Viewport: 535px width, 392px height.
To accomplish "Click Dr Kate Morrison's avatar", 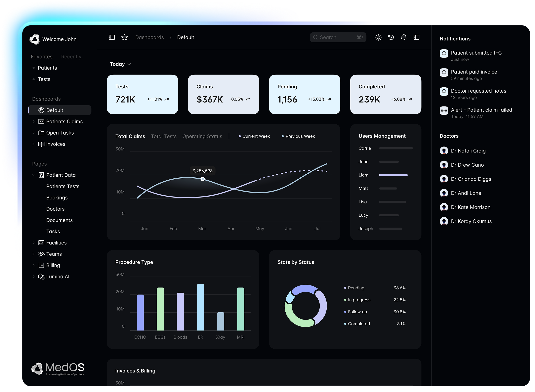I will pyautogui.click(x=444, y=207).
